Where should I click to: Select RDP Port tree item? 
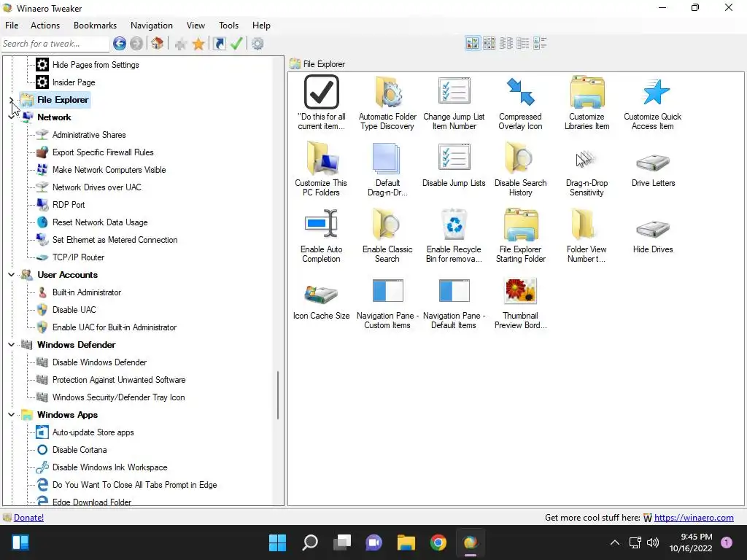pyautogui.click(x=69, y=205)
